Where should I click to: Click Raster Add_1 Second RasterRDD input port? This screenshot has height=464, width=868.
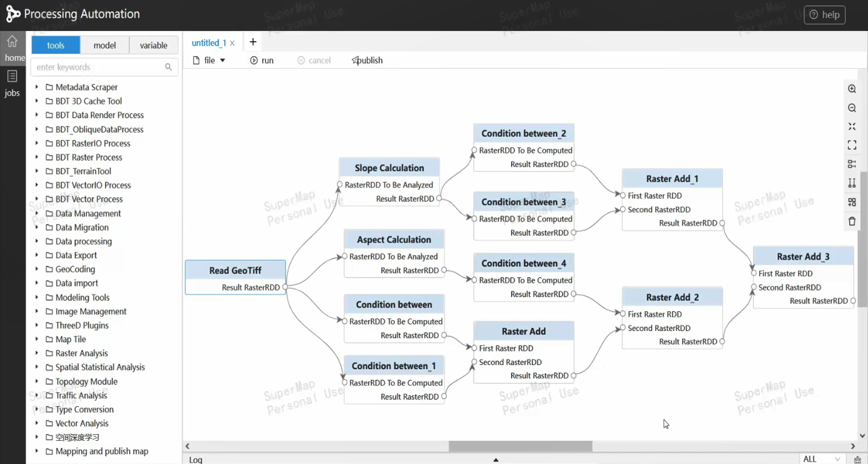coord(622,210)
